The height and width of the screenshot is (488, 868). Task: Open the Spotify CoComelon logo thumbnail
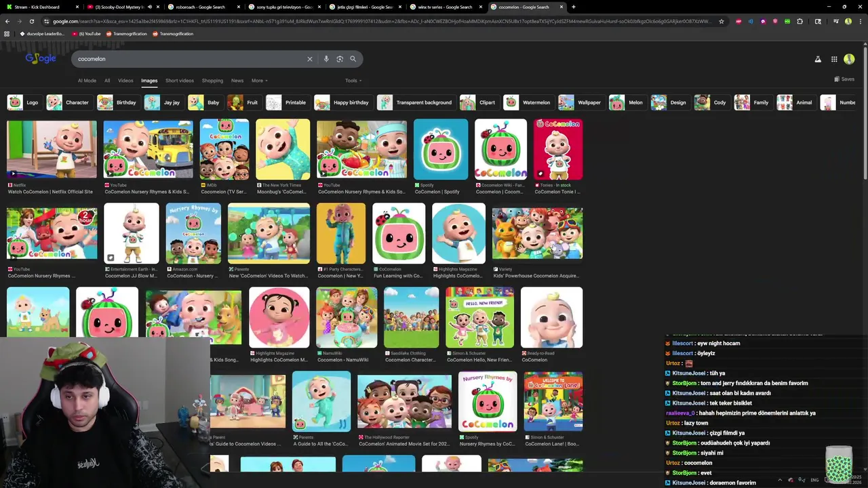[x=441, y=149]
